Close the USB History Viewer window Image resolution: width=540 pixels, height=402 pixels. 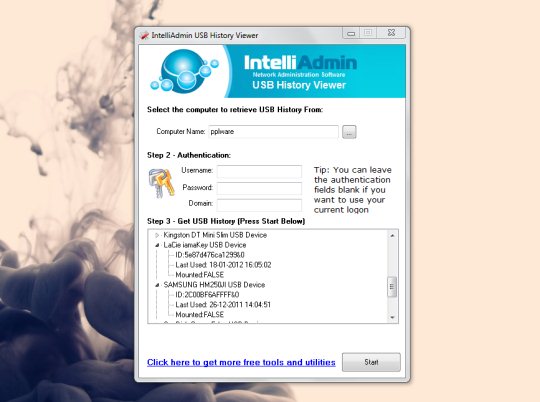click(x=392, y=33)
